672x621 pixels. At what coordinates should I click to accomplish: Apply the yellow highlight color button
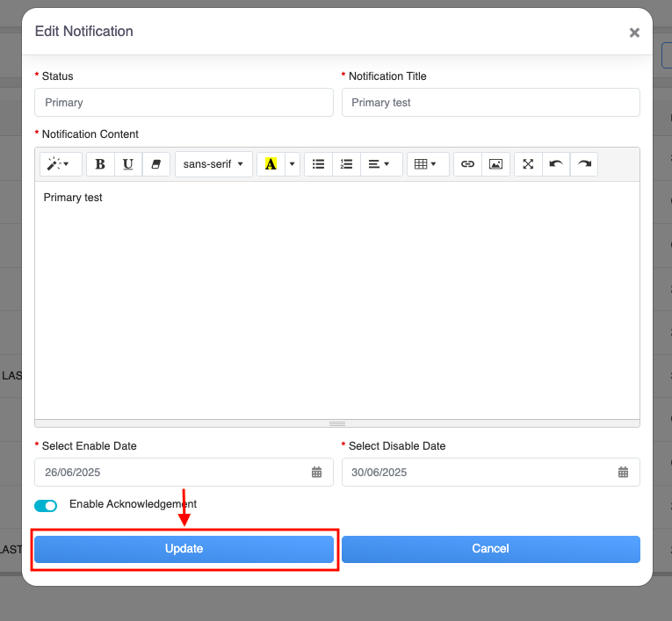[271, 164]
